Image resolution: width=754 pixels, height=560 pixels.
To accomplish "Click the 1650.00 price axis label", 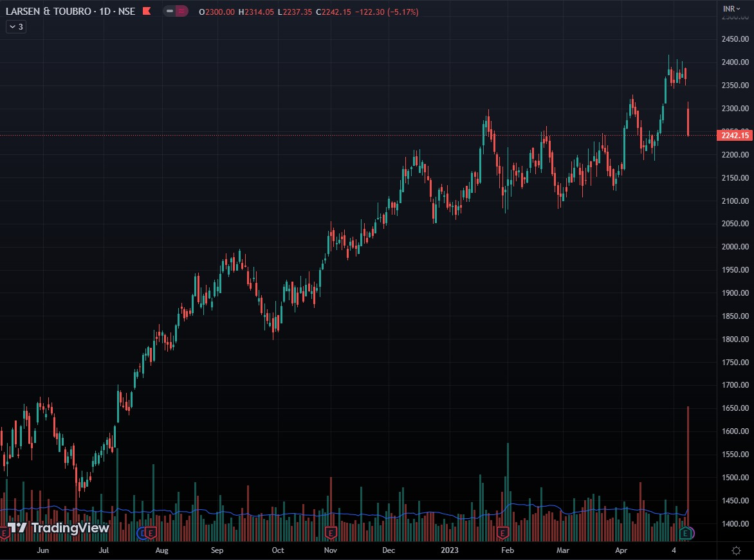I will coord(735,408).
